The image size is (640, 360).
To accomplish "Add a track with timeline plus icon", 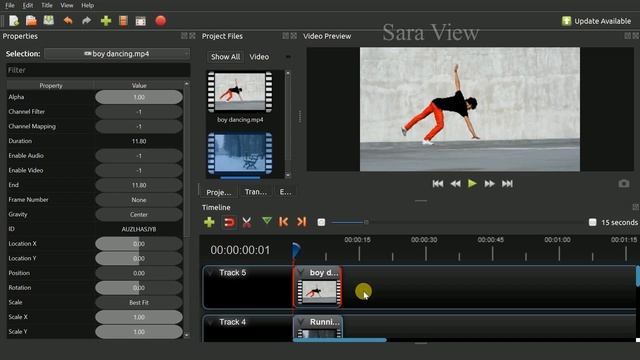I will 209,222.
